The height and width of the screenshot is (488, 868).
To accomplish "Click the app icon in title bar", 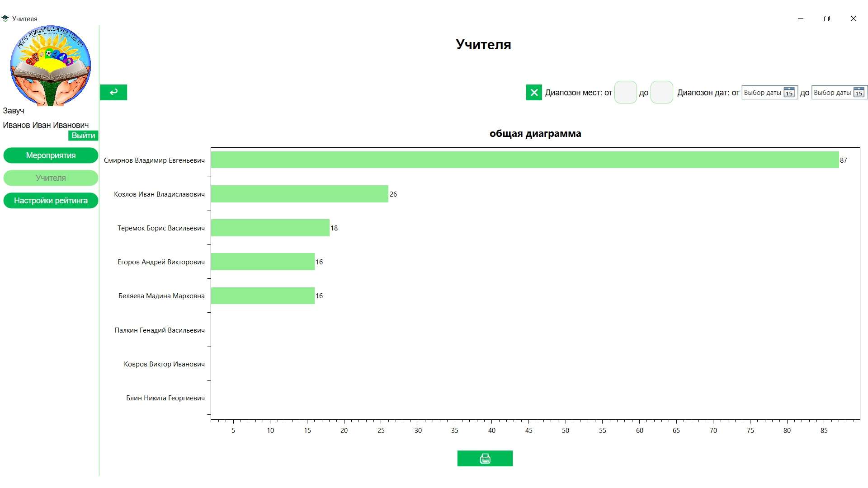I will click(x=5, y=19).
